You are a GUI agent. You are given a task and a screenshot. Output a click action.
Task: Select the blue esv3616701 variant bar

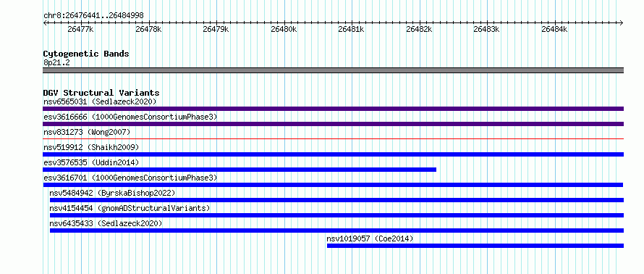point(333,185)
